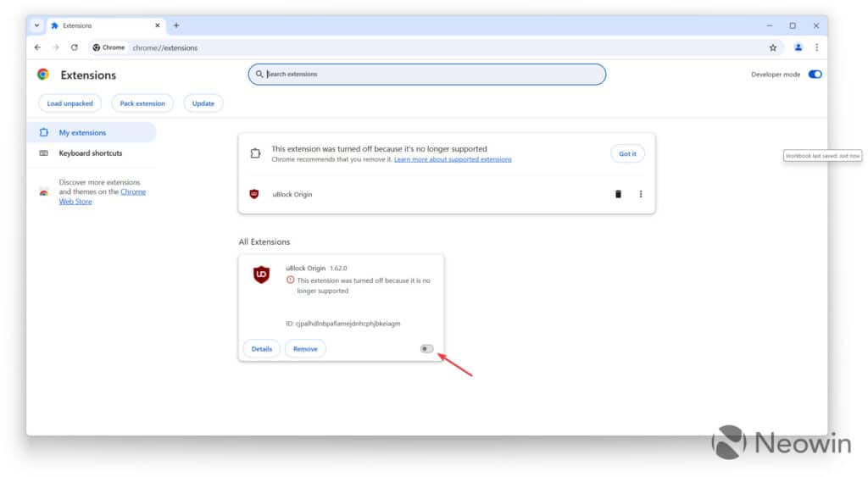Toggle the uBlock Origin enable switch
Image resolution: width=868 pixels, height=477 pixels.
point(426,349)
